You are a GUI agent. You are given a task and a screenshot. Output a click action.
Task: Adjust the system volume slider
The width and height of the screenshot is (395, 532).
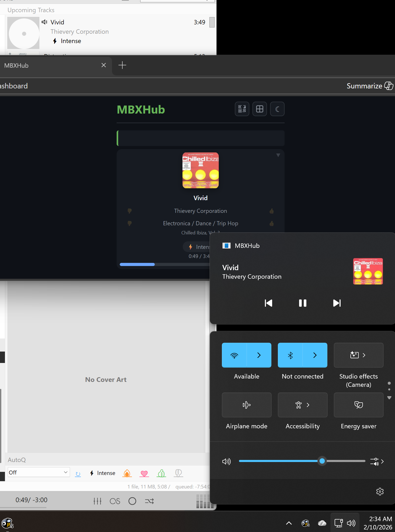pyautogui.click(x=302, y=461)
